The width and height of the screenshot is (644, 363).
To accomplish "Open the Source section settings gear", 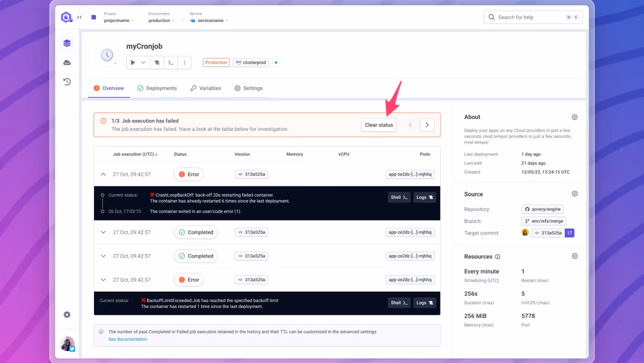I will pyautogui.click(x=575, y=194).
